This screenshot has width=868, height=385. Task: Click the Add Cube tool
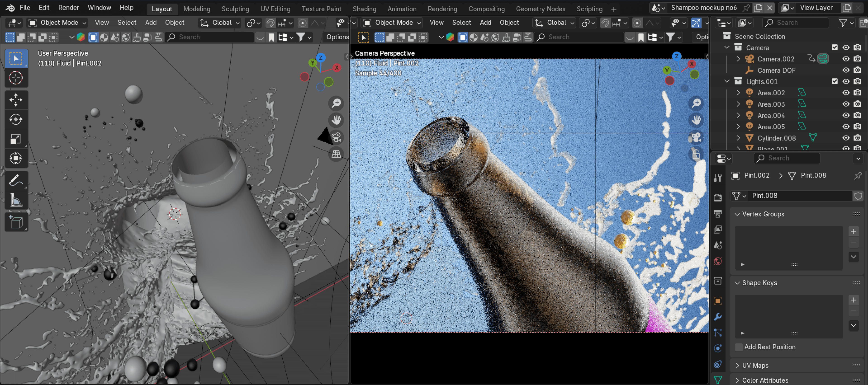[x=16, y=222]
